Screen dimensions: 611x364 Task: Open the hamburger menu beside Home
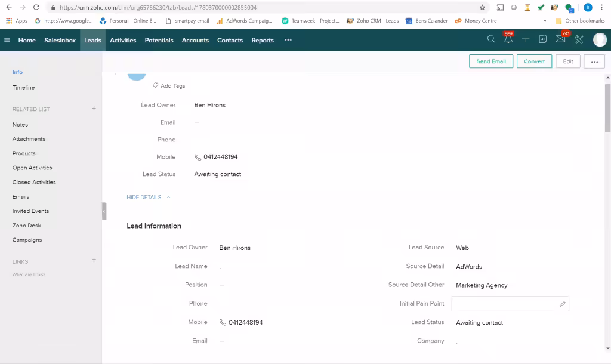point(7,41)
